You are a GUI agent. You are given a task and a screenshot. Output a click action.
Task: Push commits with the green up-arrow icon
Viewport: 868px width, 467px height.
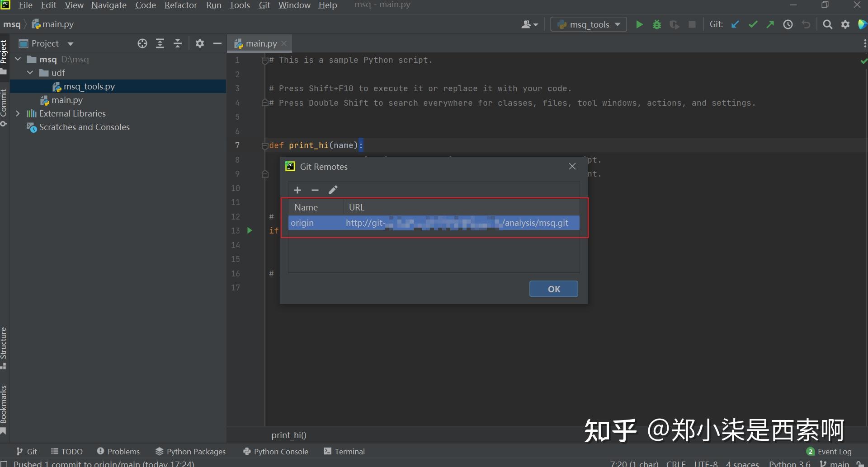pyautogui.click(x=770, y=24)
